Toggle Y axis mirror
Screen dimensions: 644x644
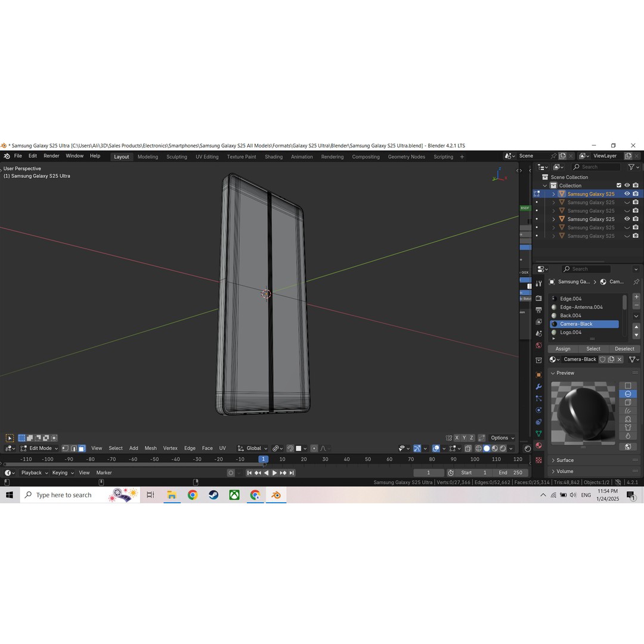point(464,438)
